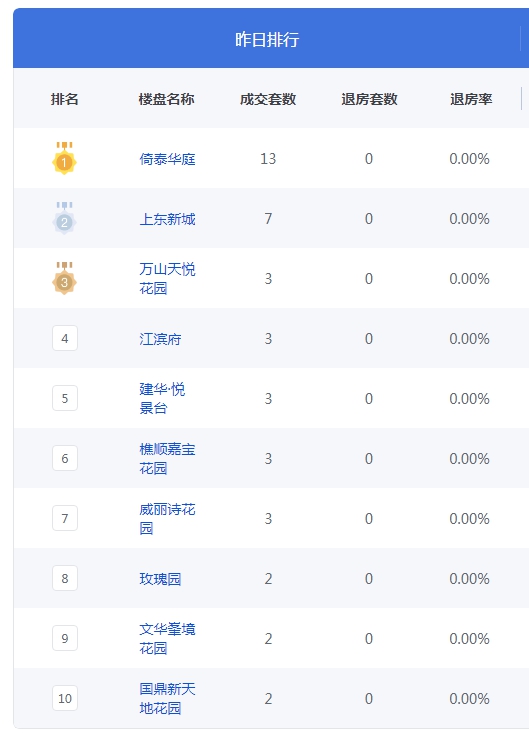The width and height of the screenshot is (529, 734).
Task: Click the 退房率 column header
Action: point(471,99)
